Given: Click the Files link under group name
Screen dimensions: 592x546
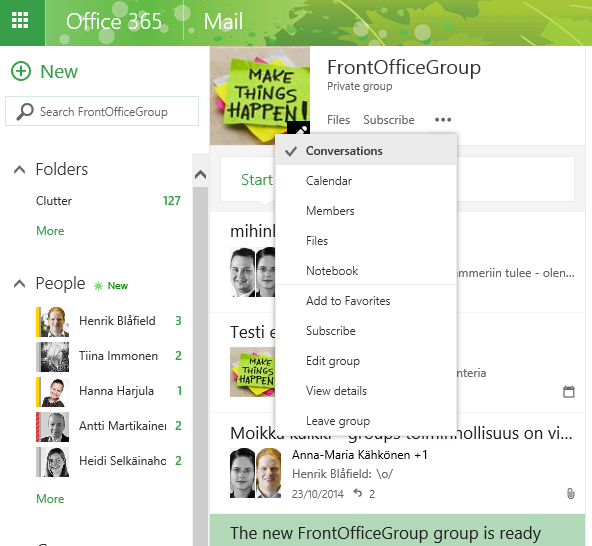Looking at the screenshot, I should point(338,120).
